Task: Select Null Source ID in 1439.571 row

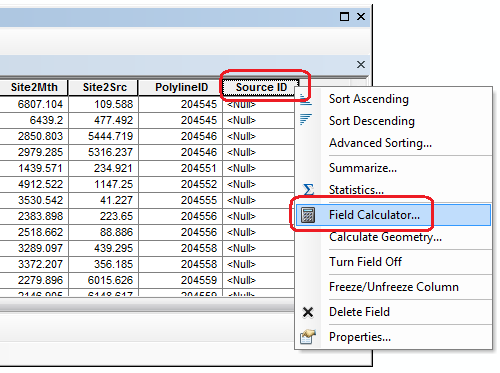Action: tap(258, 168)
